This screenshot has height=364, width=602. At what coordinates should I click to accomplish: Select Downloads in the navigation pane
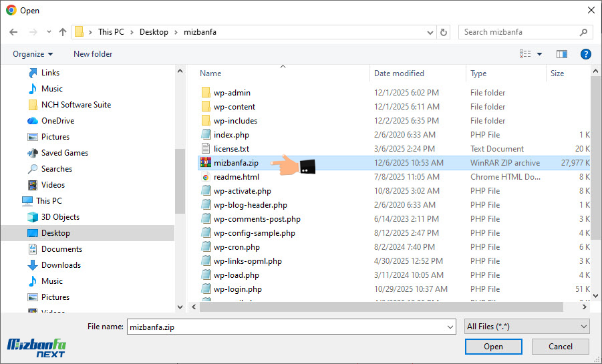[x=61, y=265]
